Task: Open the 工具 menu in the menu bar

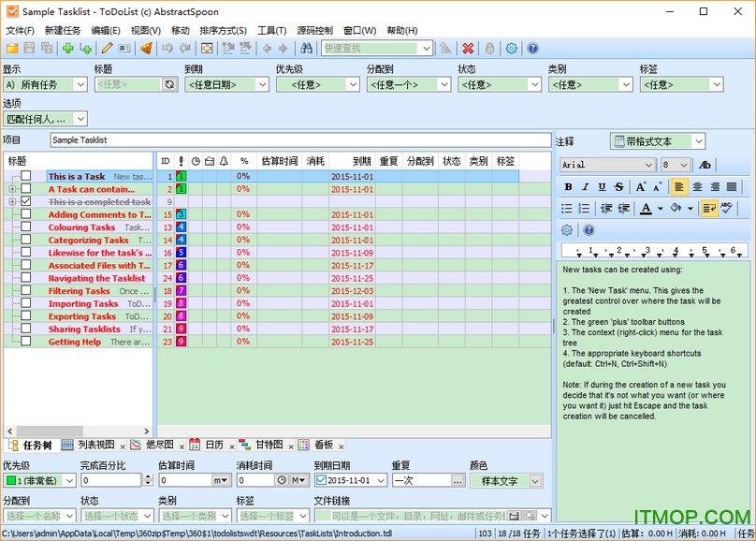Action: pyautogui.click(x=270, y=30)
